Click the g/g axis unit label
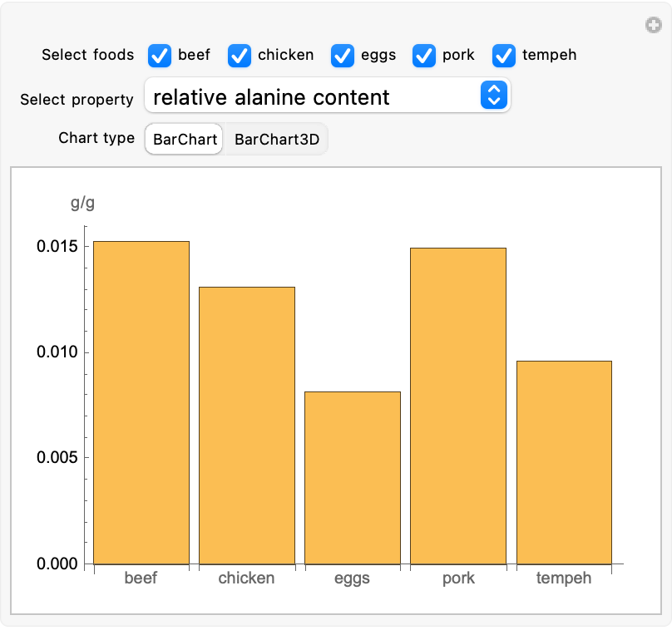 coord(82,203)
